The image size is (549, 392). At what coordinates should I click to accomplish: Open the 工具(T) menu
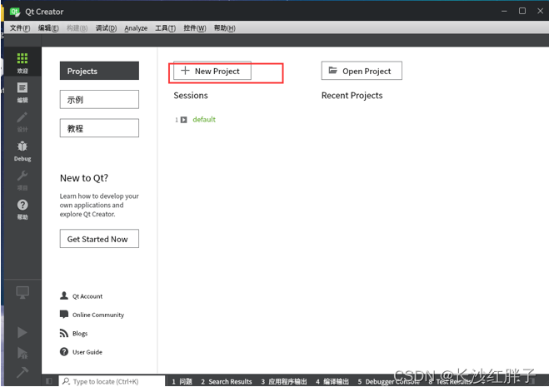(x=165, y=28)
